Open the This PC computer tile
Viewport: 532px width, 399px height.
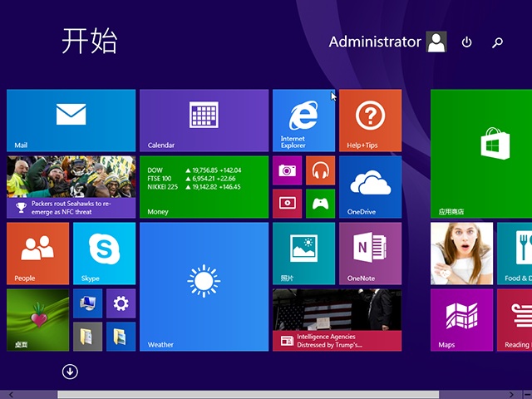(87, 303)
